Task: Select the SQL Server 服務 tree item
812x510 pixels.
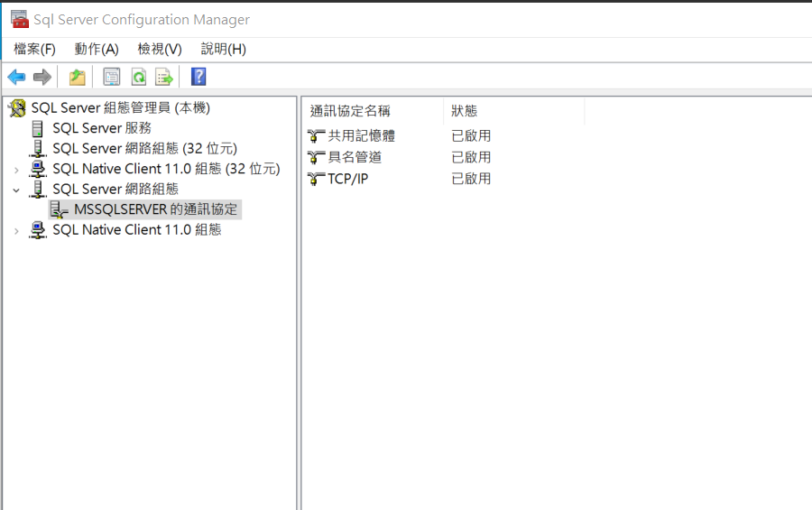Action: point(102,128)
